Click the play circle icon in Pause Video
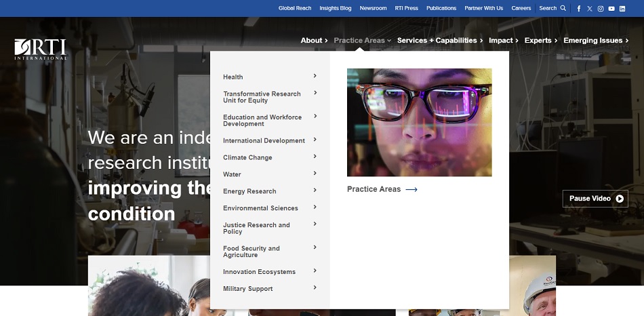This screenshot has height=316, width=644. coord(620,199)
